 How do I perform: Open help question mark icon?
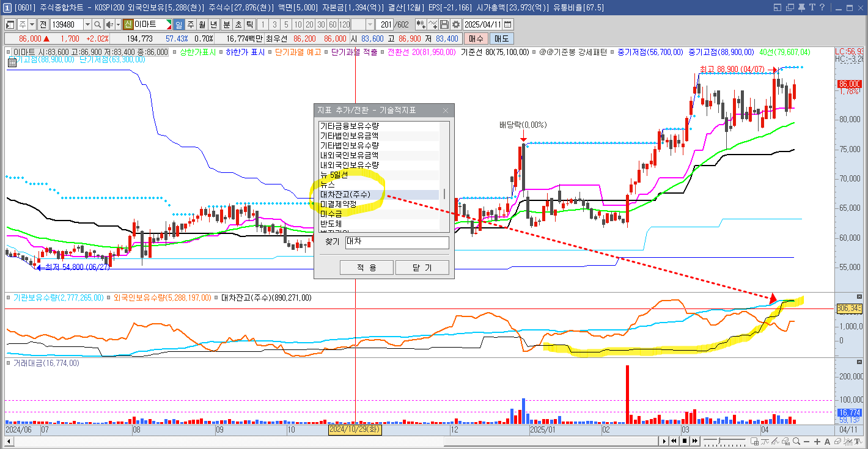[x=823, y=7]
